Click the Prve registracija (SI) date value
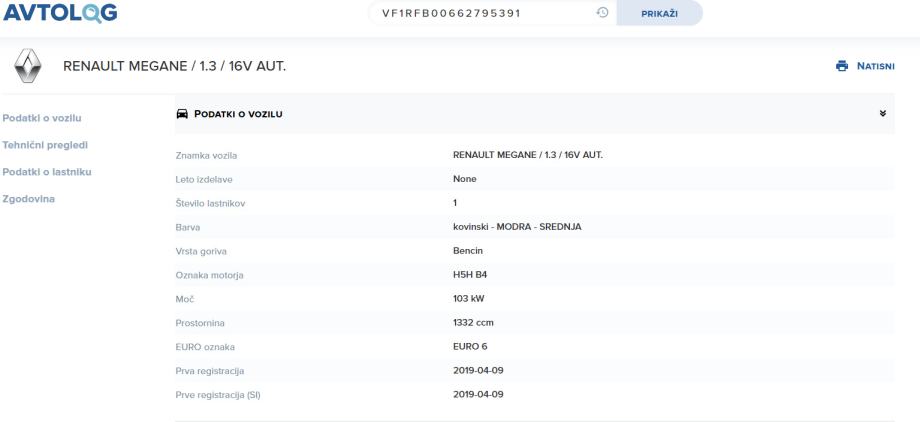 coord(478,394)
